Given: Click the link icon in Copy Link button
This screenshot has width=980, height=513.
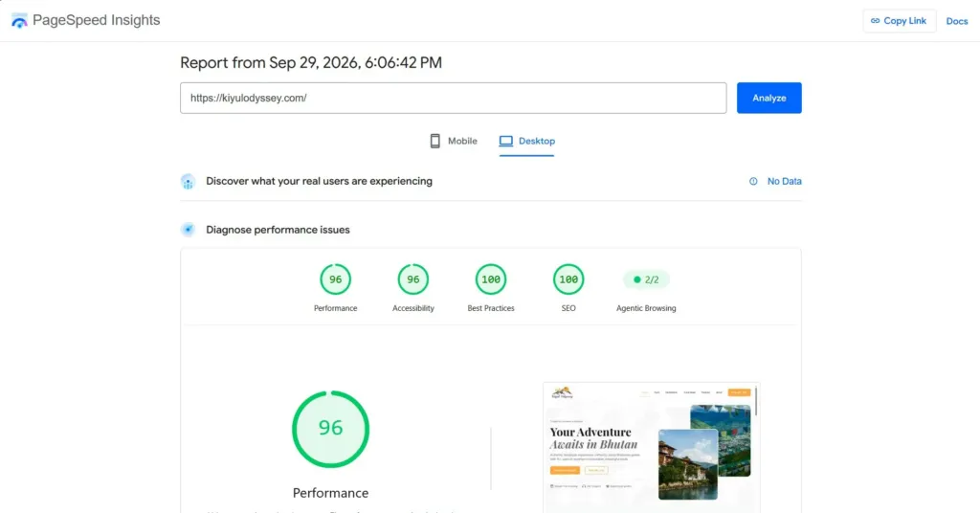Looking at the screenshot, I should tap(875, 21).
